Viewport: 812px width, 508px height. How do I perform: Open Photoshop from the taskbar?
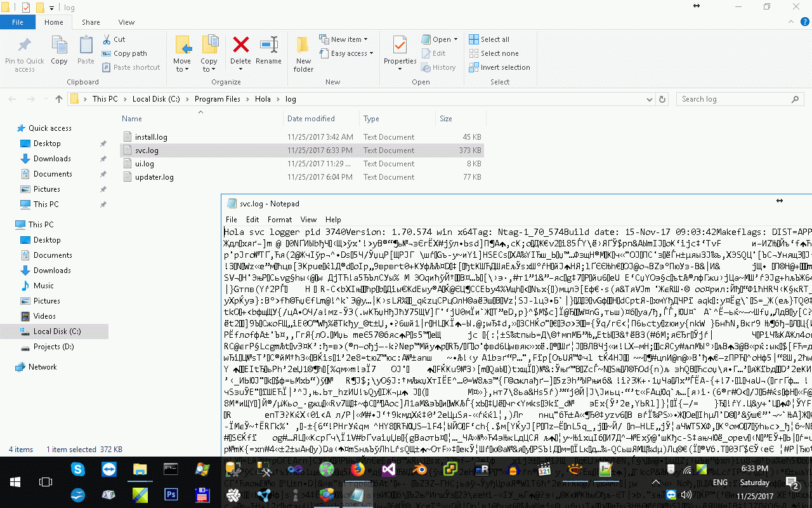[x=171, y=495]
